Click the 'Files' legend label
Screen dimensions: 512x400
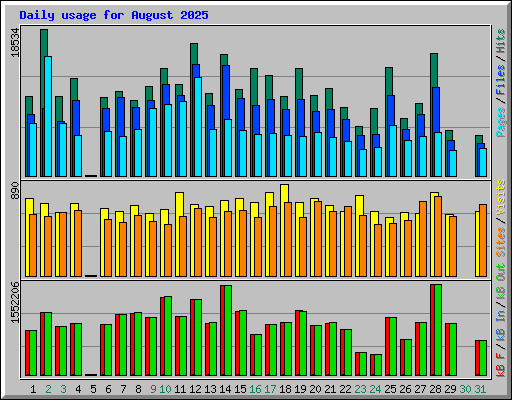(500, 80)
